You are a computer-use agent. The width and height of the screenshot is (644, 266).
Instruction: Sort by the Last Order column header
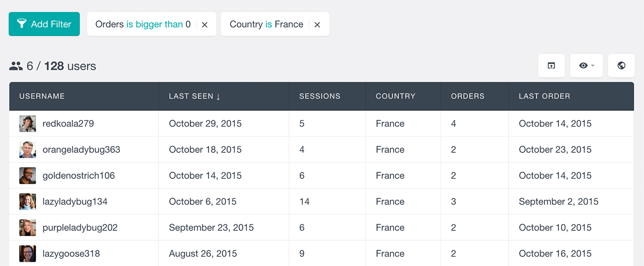544,96
